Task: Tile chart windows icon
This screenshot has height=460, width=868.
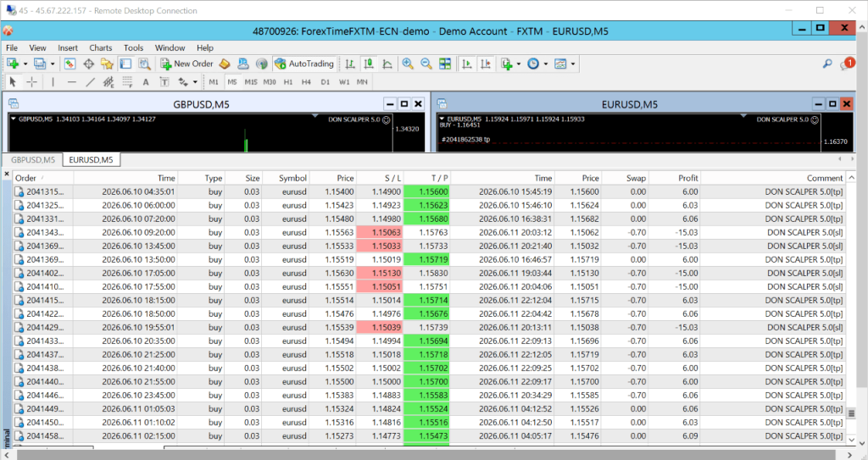Action: [445, 64]
